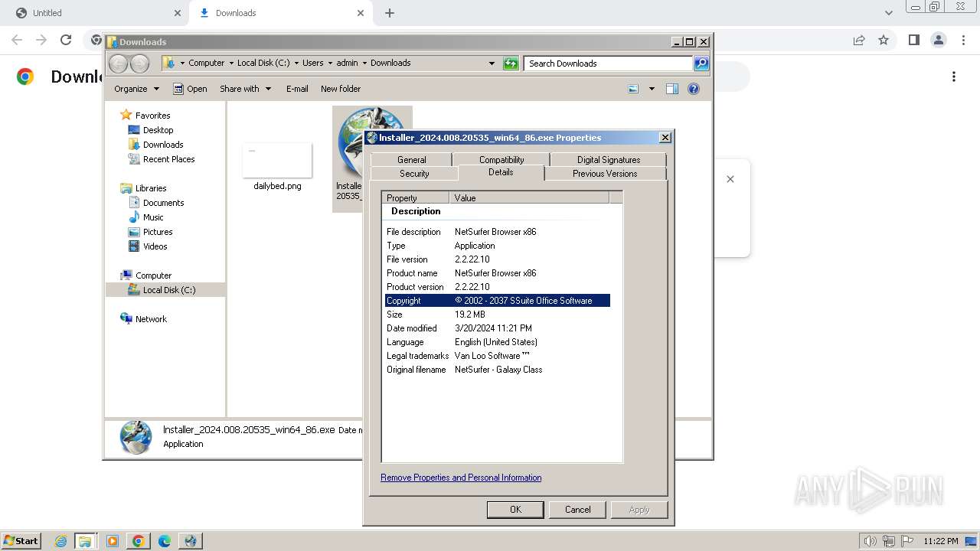Open Internet Explorer from taskbar
Screen dimensions: 980x551
tap(60, 541)
